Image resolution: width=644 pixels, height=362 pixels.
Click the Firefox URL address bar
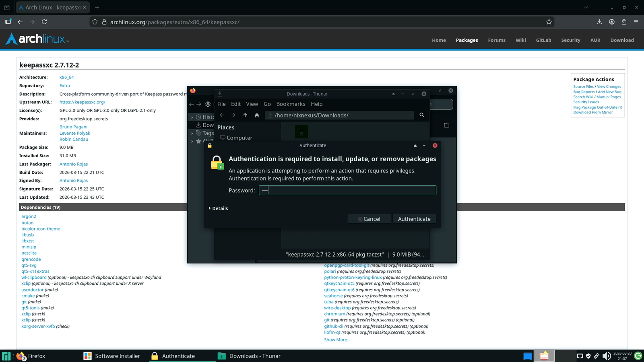pyautogui.click(x=322, y=22)
